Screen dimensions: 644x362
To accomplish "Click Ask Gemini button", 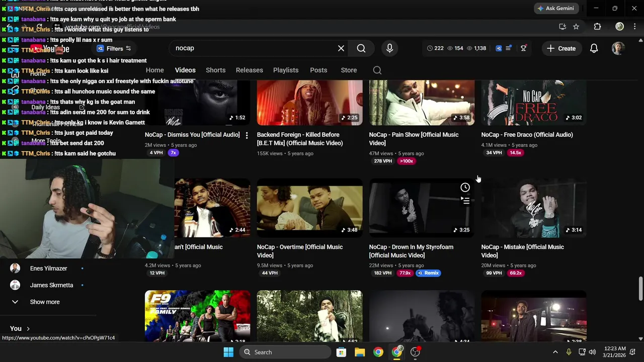I will 556,9.
